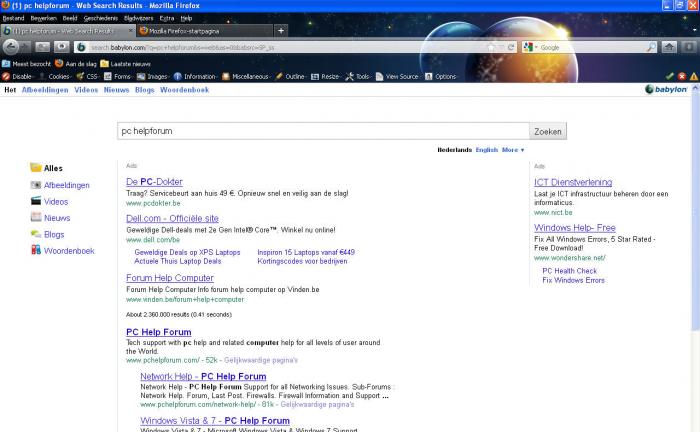This screenshot has width=700, height=432.
Task: Open Network Help - PC Help Forum result
Action: coord(203,376)
